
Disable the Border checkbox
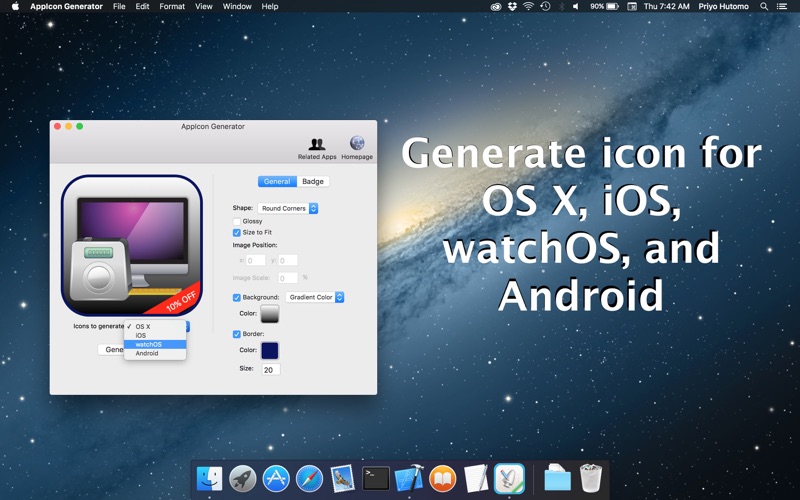tap(237, 334)
